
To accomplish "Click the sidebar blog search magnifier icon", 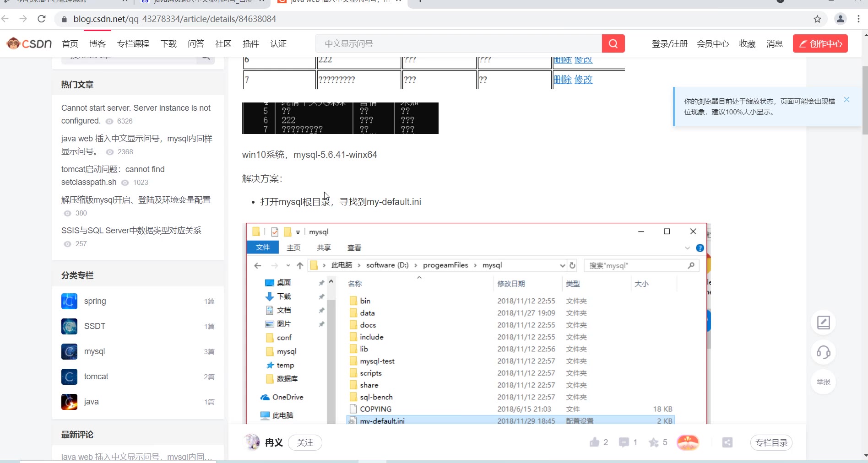I will point(206,57).
